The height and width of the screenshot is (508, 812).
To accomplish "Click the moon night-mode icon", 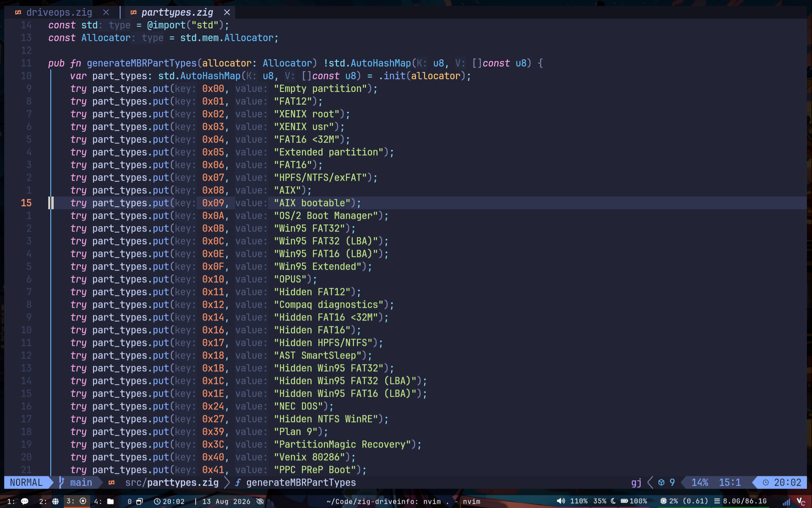I will [613, 501].
